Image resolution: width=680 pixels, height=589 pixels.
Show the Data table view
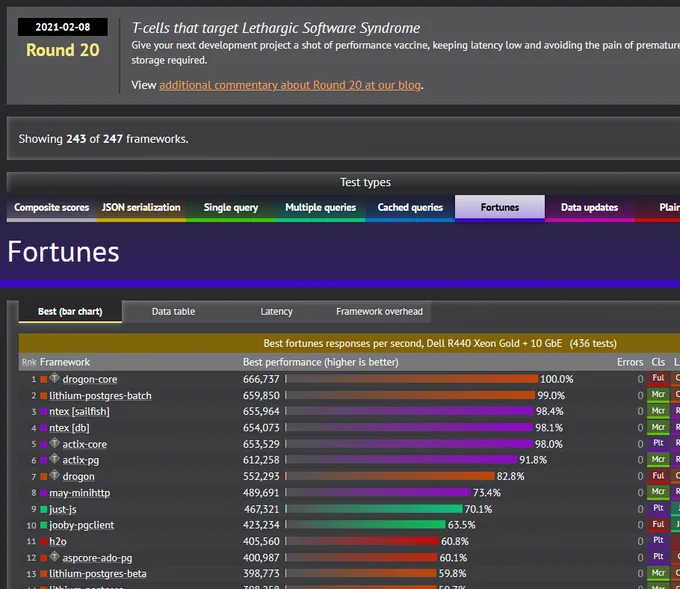(173, 311)
